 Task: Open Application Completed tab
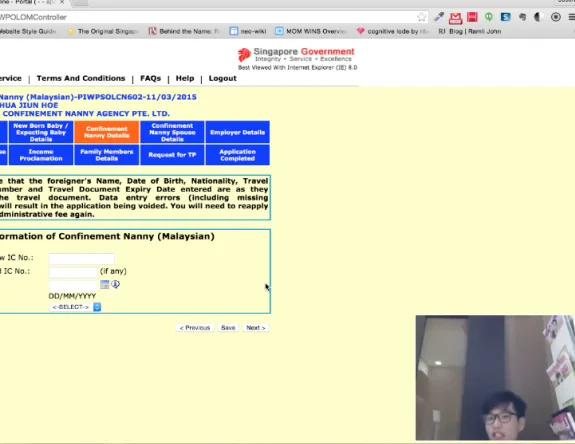click(x=238, y=155)
